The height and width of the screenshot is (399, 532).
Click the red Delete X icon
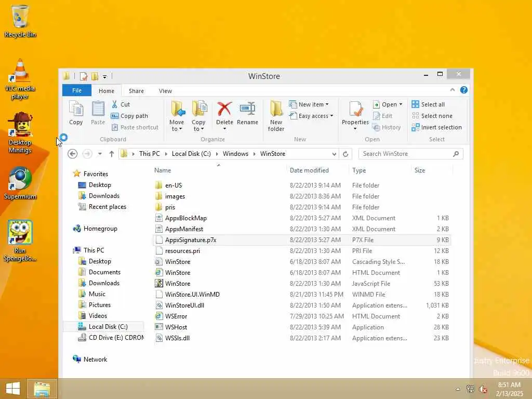(x=224, y=109)
